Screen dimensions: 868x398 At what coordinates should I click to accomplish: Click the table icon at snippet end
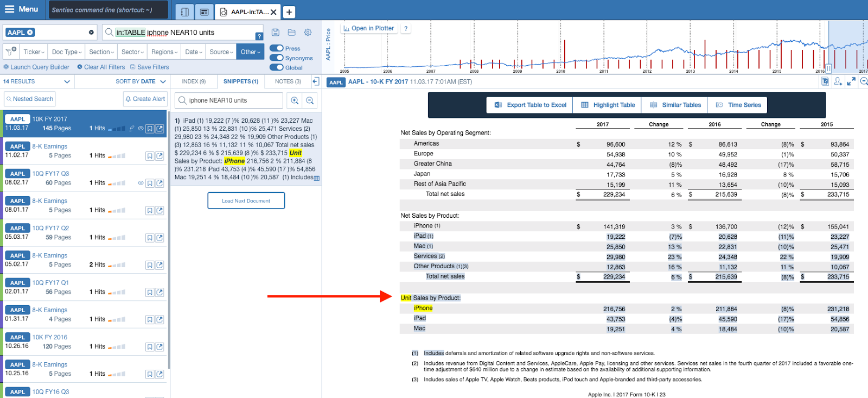(x=317, y=178)
